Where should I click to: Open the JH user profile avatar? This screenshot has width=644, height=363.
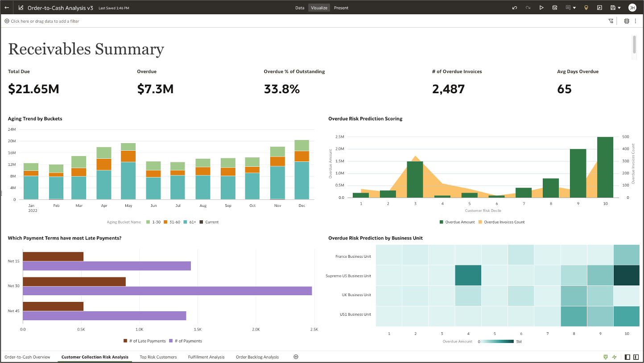click(632, 8)
